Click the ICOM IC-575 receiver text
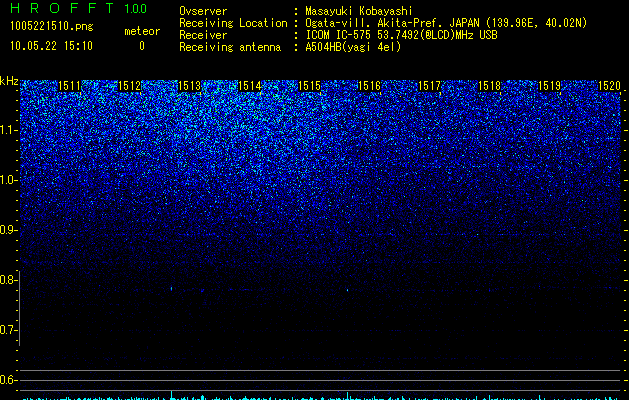629x400 pixels. [x=401, y=35]
